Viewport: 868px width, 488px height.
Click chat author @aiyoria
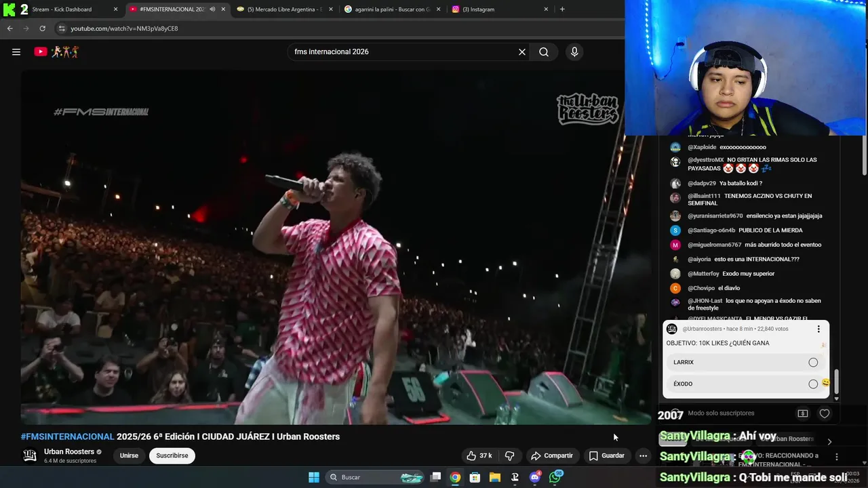click(x=699, y=259)
